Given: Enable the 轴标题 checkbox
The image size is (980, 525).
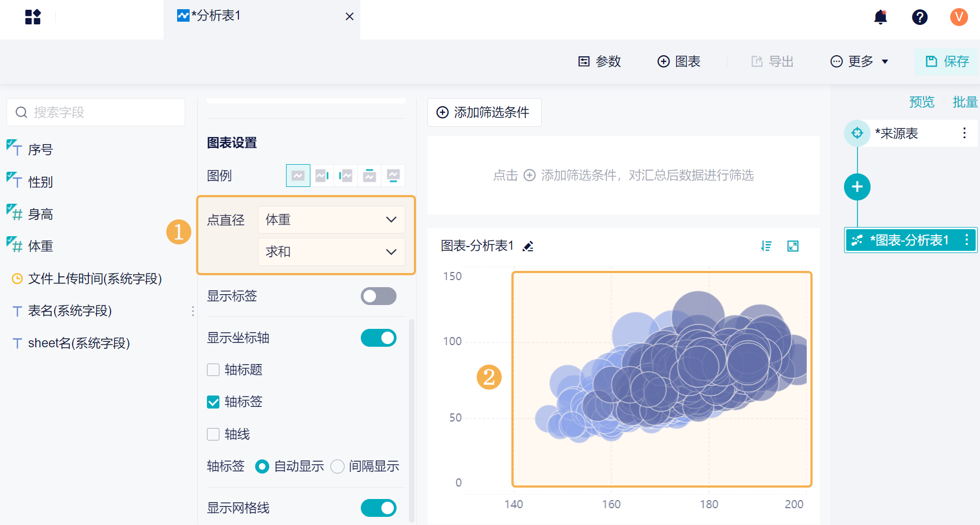Looking at the screenshot, I should (213, 370).
